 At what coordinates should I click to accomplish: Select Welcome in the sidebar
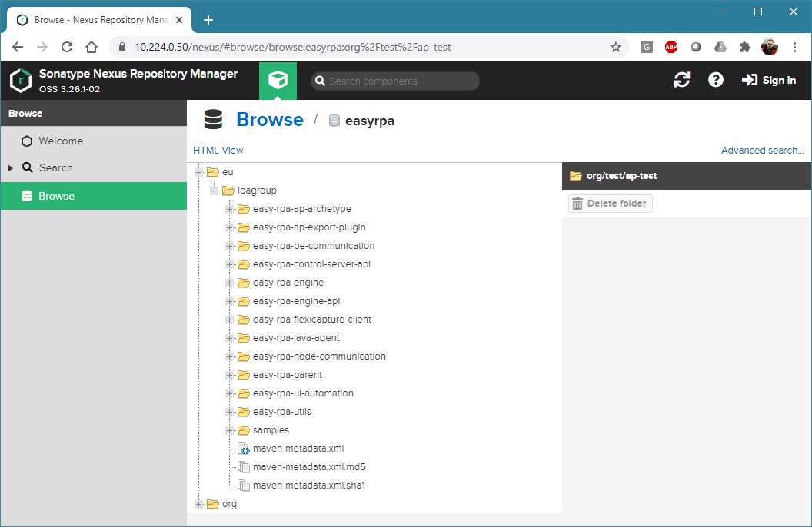pyautogui.click(x=60, y=141)
